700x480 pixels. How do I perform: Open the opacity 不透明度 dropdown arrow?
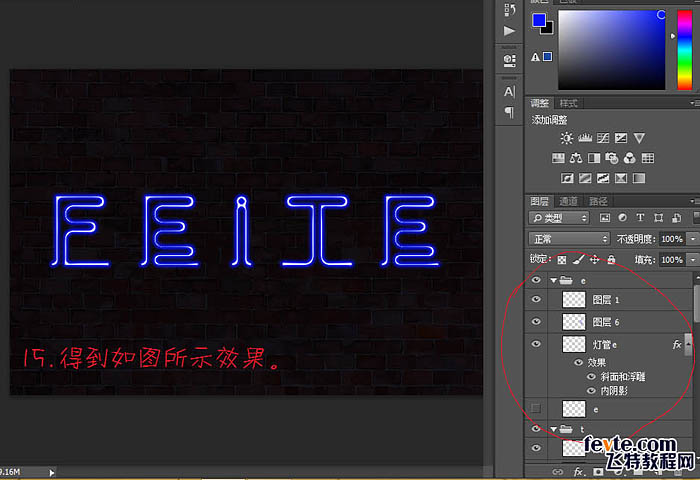693,239
